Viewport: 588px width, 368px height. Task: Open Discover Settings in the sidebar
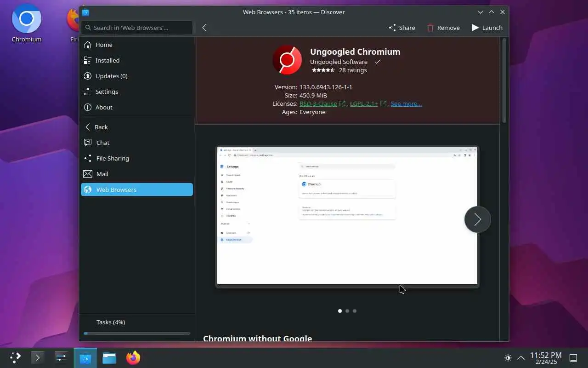tap(137, 92)
